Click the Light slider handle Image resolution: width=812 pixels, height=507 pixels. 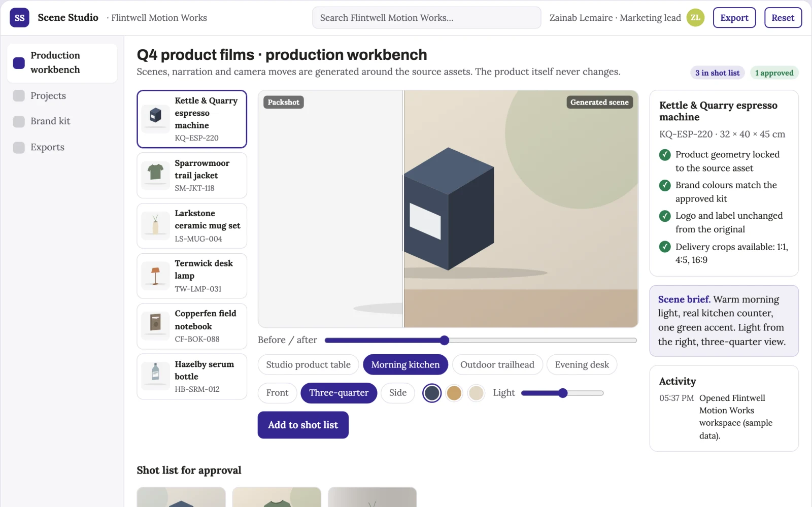(x=563, y=393)
